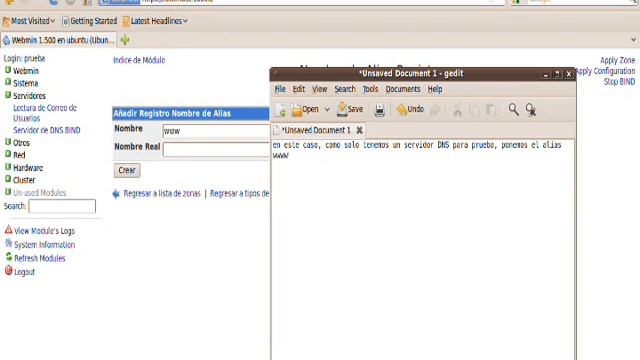Undo the last edit in gedit
Screen dimensions: 640x360
(410, 109)
